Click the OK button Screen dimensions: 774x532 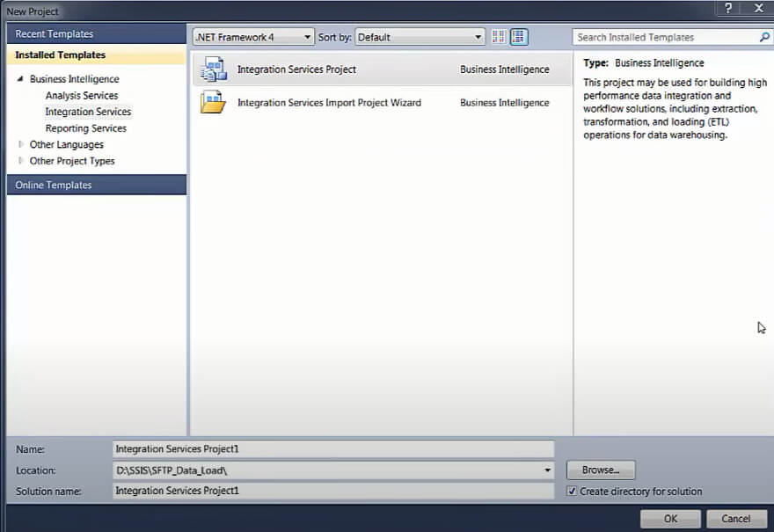click(x=670, y=519)
